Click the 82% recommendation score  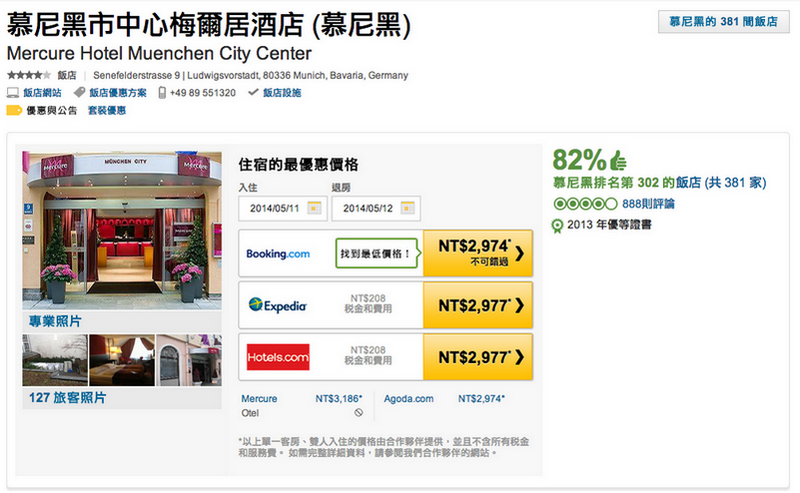579,160
